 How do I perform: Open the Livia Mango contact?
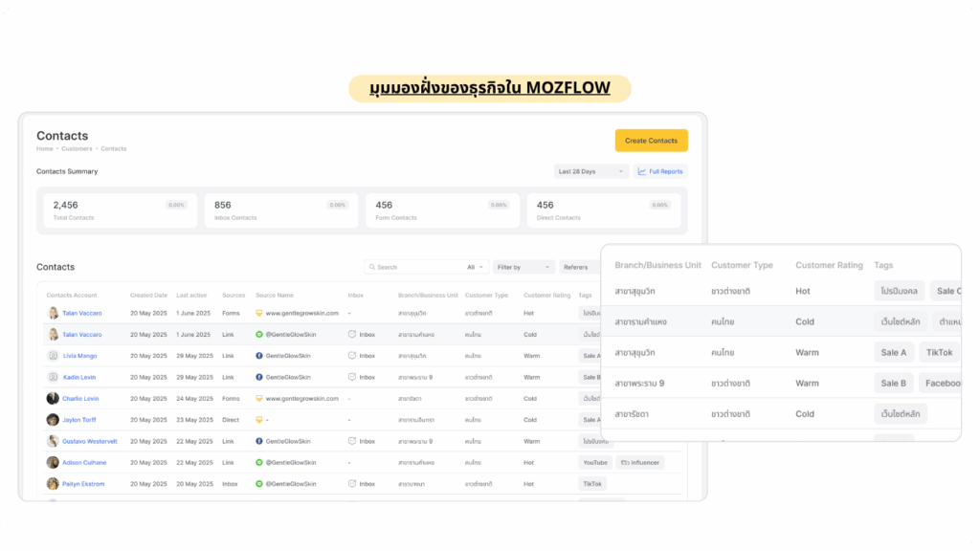tap(80, 356)
